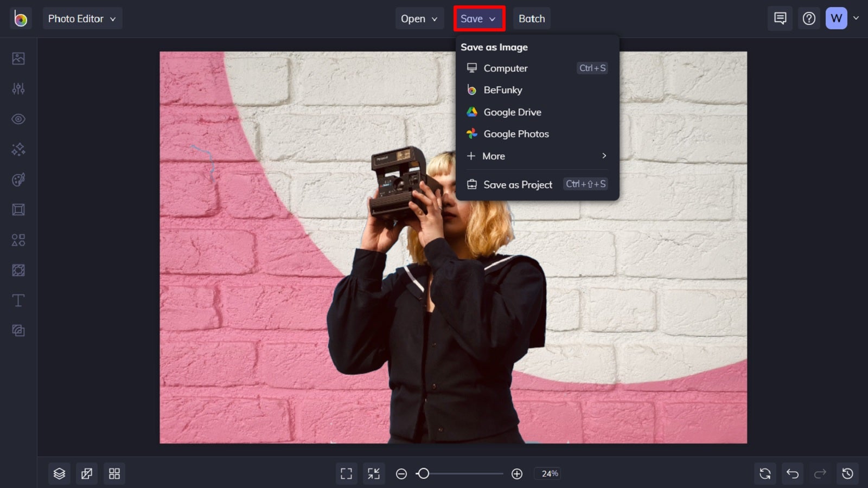Image resolution: width=868 pixels, height=488 pixels.
Task: Fit the image to screen
Action: (x=374, y=473)
